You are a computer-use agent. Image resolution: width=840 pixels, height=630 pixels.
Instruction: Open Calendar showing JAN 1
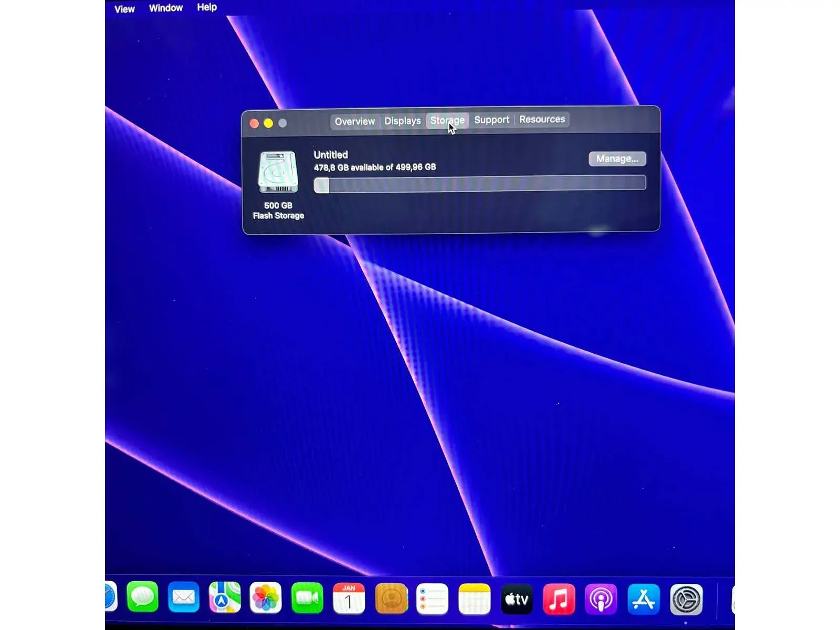349,598
